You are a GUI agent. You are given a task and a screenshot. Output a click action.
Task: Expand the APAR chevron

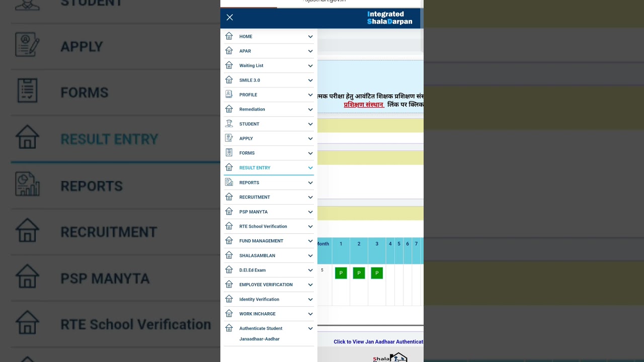tap(310, 51)
